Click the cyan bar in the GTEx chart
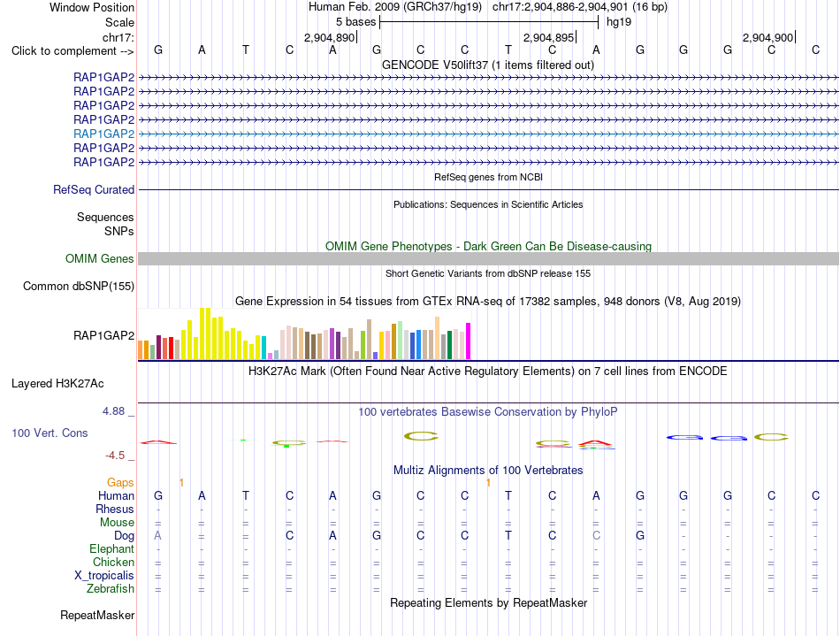This screenshot has height=636, width=840. [264, 348]
